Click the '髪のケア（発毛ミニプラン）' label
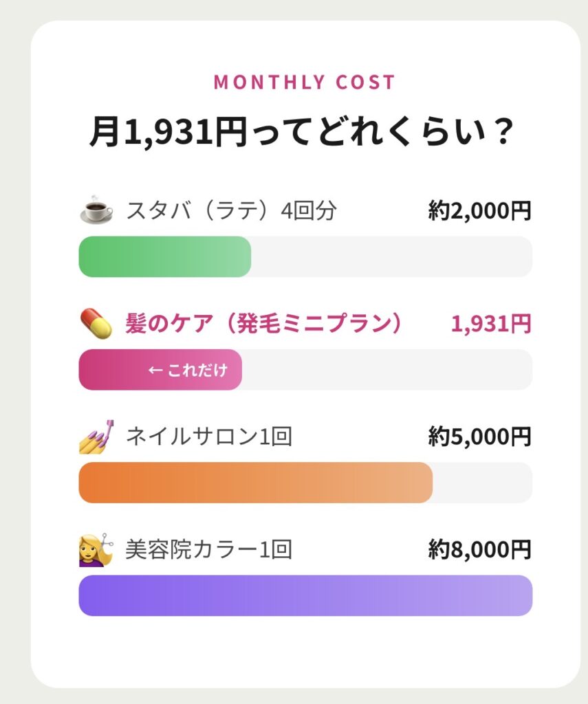The height and width of the screenshot is (704, 588). pos(264,323)
